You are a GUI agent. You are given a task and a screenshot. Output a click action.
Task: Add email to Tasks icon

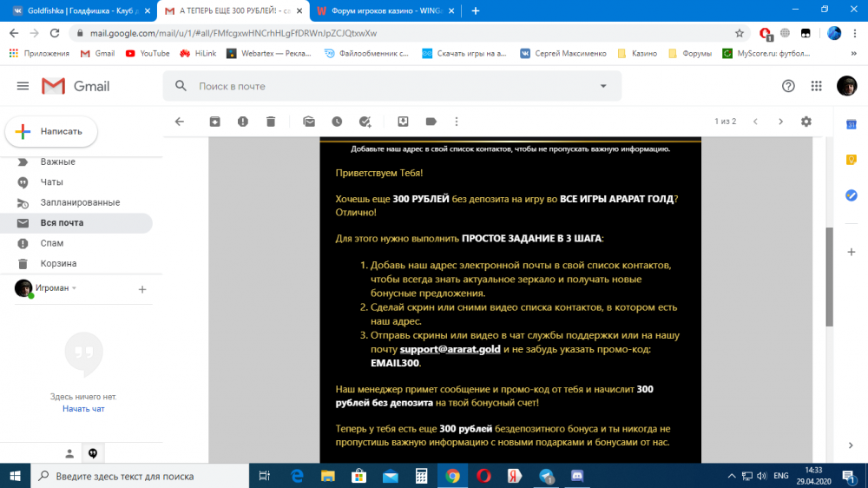coord(365,122)
